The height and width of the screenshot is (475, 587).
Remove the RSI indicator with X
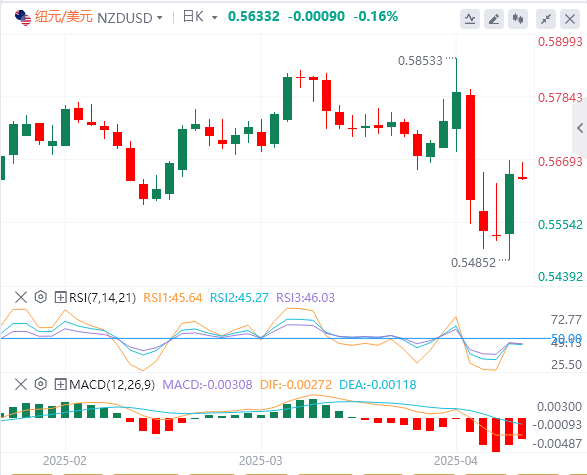(21, 298)
